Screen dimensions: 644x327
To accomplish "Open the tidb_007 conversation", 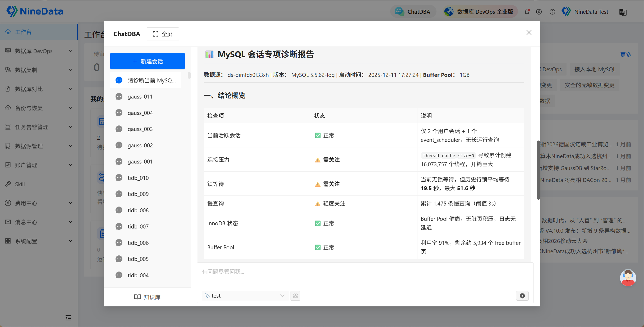I will point(146,227).
